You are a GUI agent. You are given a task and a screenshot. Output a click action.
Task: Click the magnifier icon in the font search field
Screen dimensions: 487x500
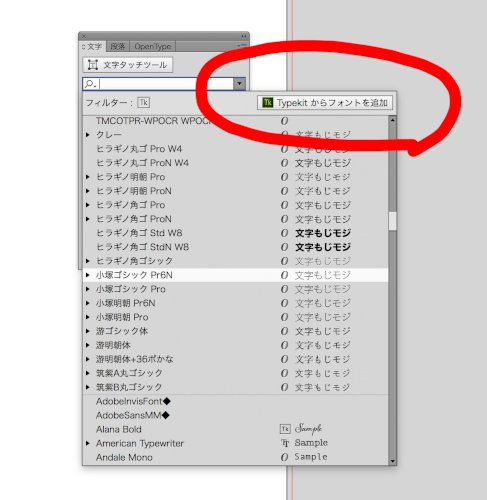pos(90,84)
